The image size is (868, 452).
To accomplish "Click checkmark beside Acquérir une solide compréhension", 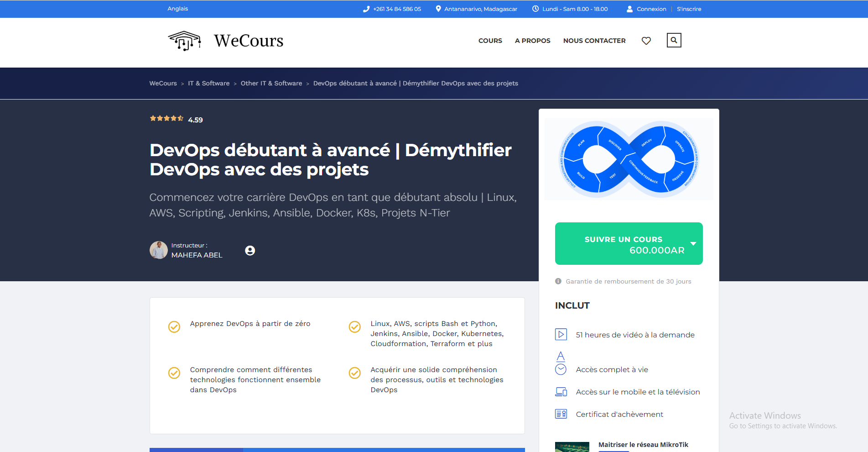I will pyautogui.click(x=355, y=373).
